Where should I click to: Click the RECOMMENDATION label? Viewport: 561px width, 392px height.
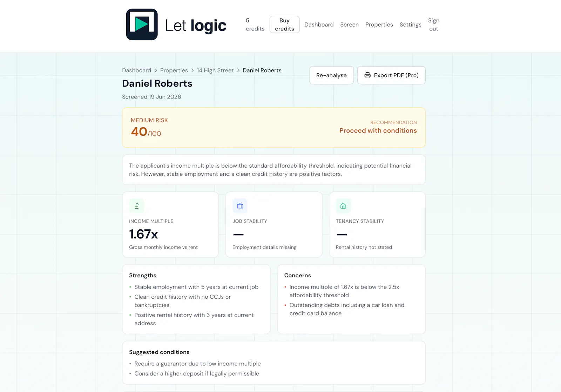tap(393, 122)
